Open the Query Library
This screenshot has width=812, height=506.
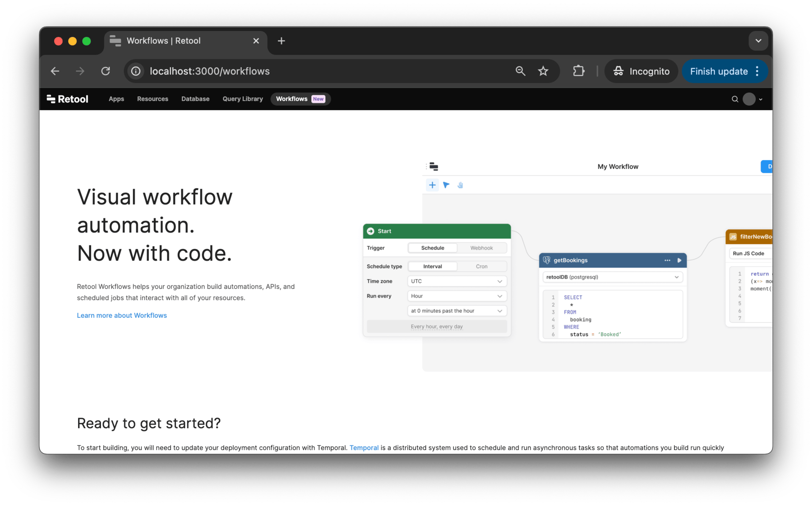(x=243, y=99)
